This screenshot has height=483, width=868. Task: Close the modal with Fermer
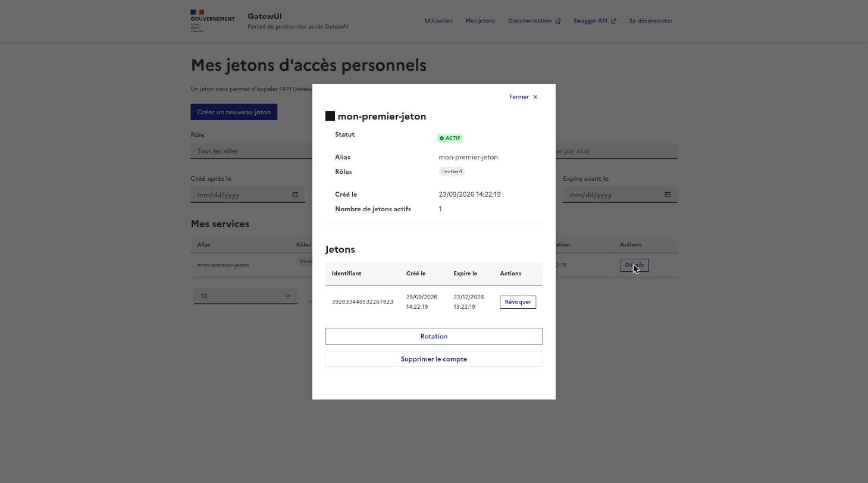[523, 97]
